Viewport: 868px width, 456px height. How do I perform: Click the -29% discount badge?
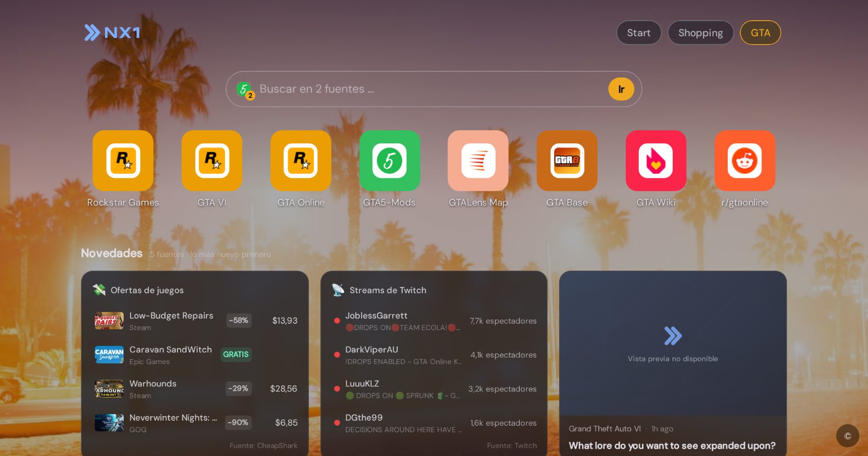(x=238, y=389)
